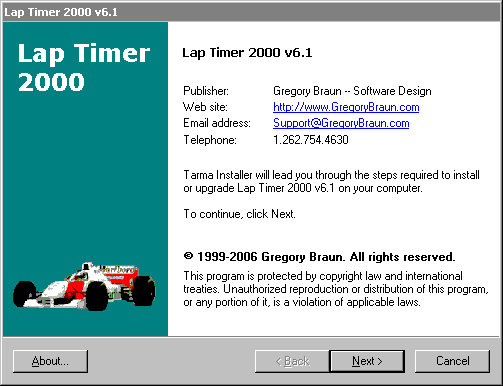Click the copyright notice line
The image size is (503, 386).
click(x=319, y=257)
